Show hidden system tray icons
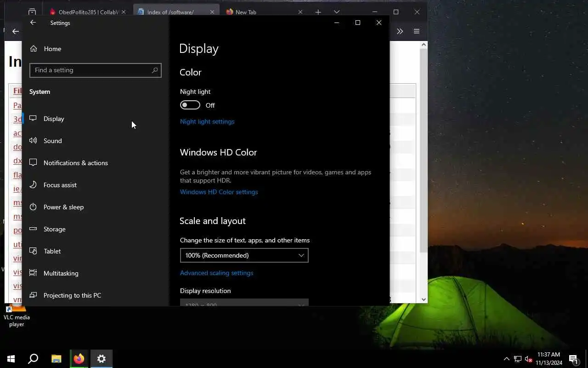588x368 pixels. coord(506,359)
